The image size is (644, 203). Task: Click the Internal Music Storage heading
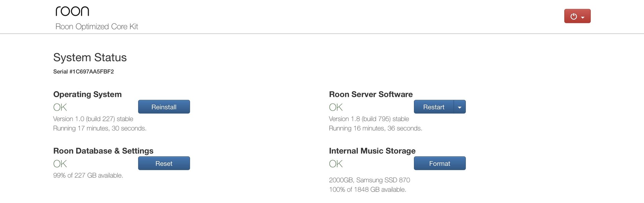click(x=372, y=151)
